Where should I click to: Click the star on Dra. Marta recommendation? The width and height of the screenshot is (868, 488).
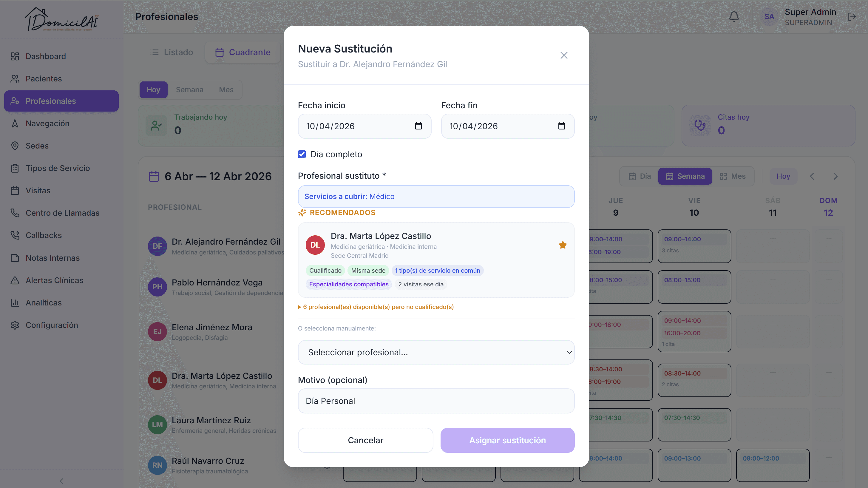point(562,245)
